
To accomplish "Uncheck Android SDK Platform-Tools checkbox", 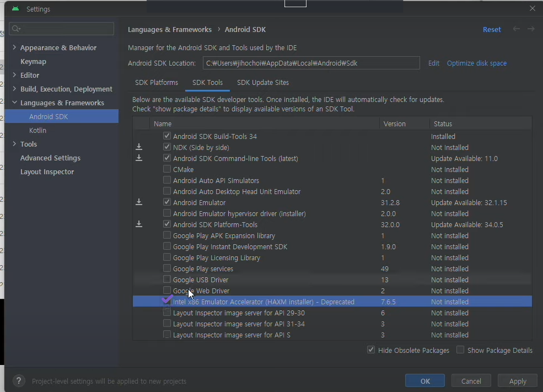I will tap(167, 224).
